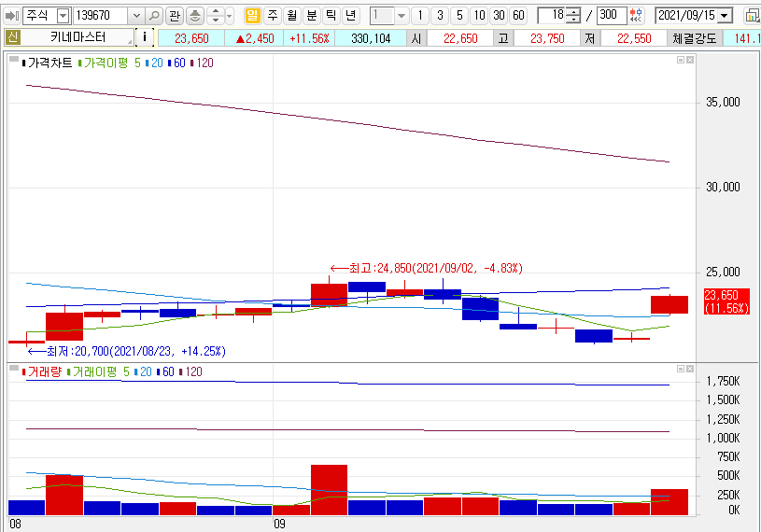The image size is (761, 532).
Task: Click the 최고:24,850 high annotation
Action: (x=426, y=268)
